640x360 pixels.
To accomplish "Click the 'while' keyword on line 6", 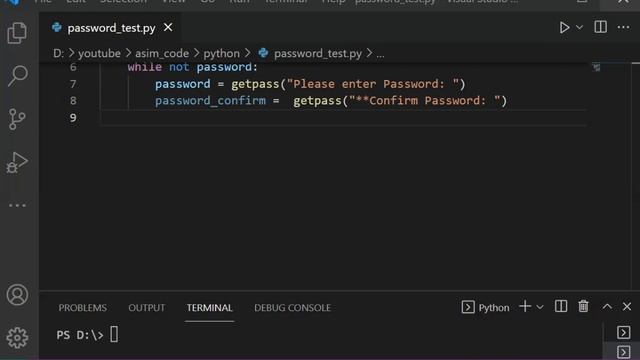I will [144, 67].
